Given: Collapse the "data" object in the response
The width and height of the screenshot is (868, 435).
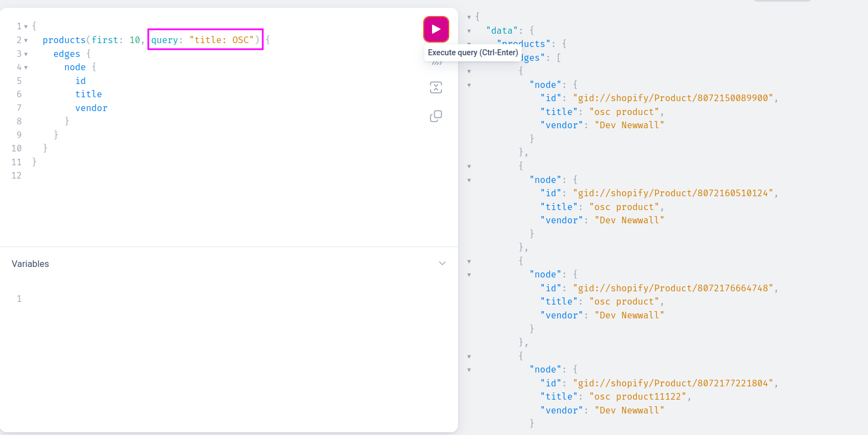Looking at the screenshot, I should [x=469, y=31].
